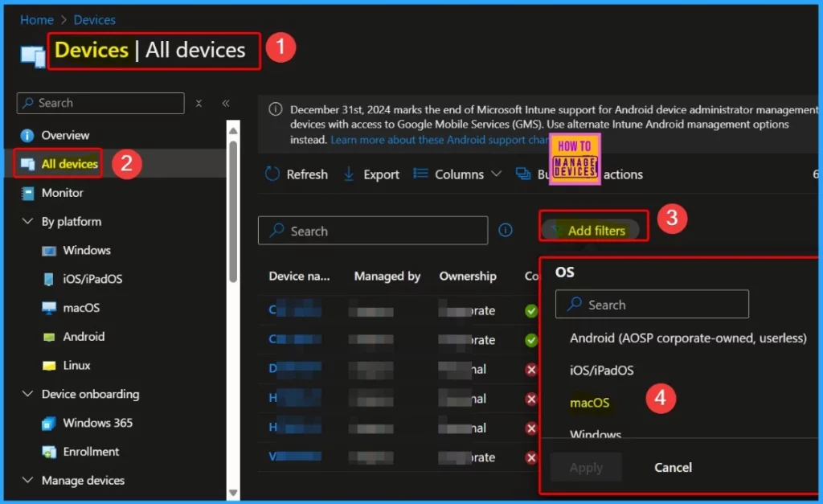The image size is (823, 504).
Task: Click the Windows platform icon
Action: (49, 251)
